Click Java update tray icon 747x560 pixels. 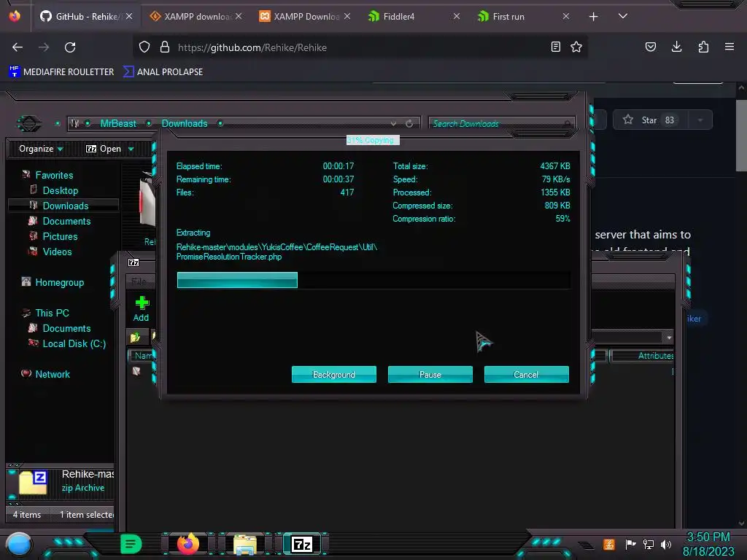[609, 544]
